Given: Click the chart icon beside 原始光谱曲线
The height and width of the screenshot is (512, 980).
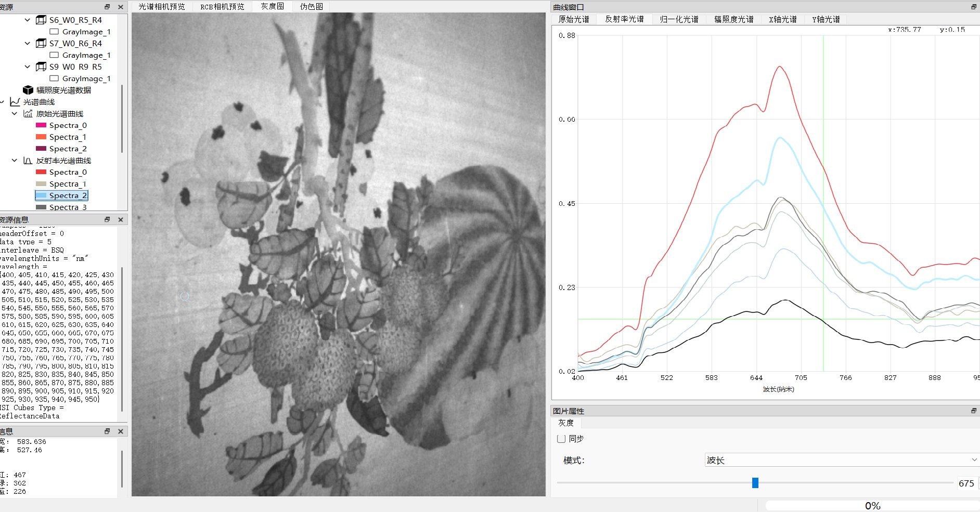Looking at the screenshot, I should (x=28, y=113).
